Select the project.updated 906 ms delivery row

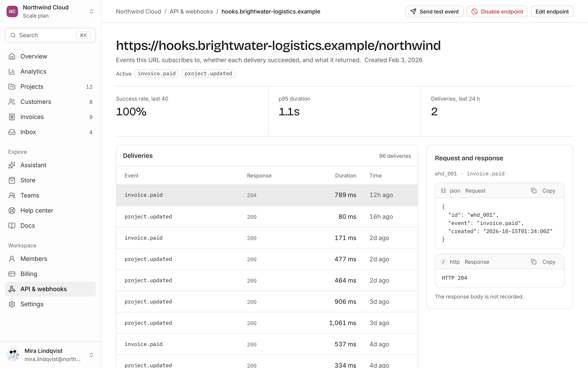[x=267, y=302]
